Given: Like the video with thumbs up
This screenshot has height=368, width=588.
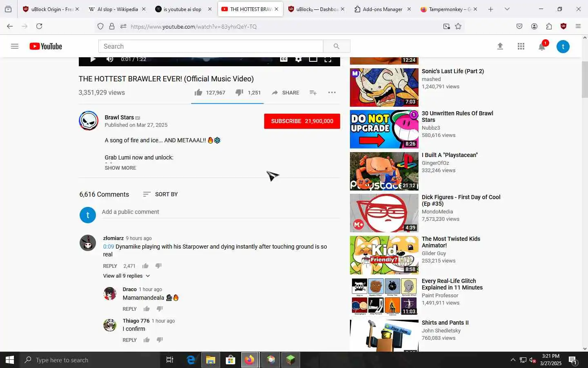Looking at the screenshot, I should point(198,92).
